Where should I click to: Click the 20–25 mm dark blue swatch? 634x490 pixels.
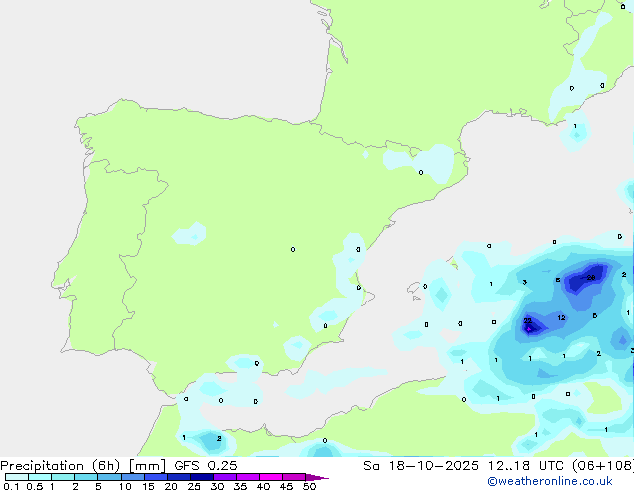[178, 477]
